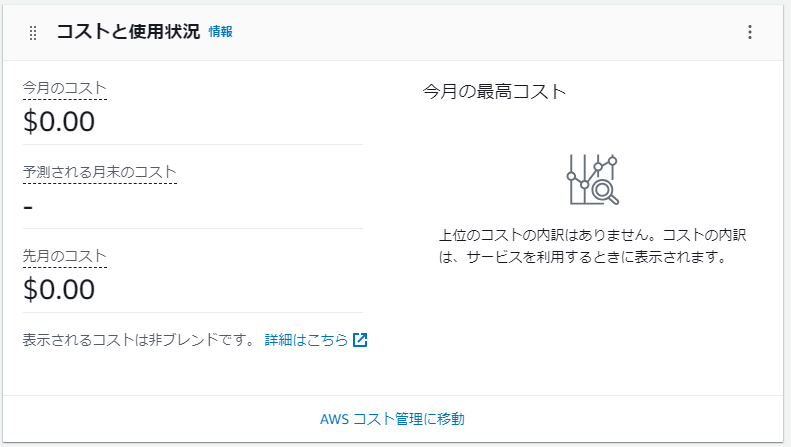Select the $0.00 value under 今月のコスト
Viewport: 791px width, 447px height.
point(59,122)
